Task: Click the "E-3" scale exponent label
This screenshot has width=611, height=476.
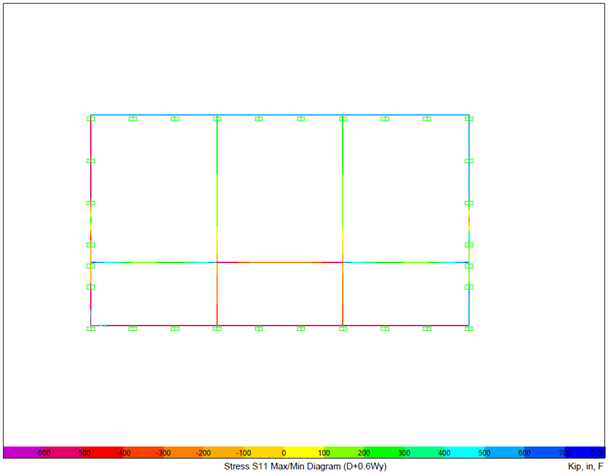Action: click(x=596, y=453)
